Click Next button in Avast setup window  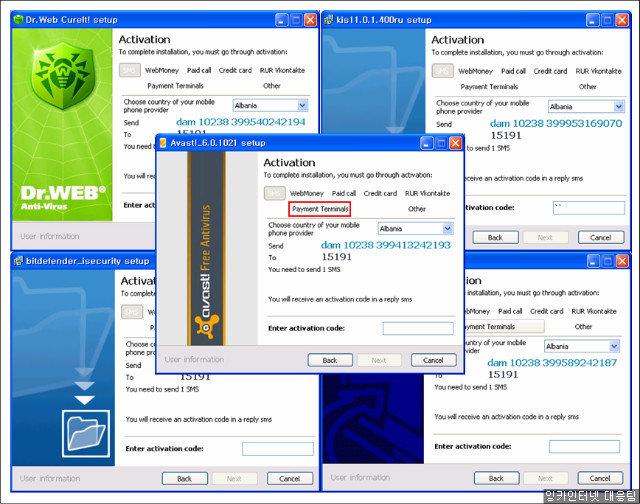pyautogui.click(x=379, y=360)
